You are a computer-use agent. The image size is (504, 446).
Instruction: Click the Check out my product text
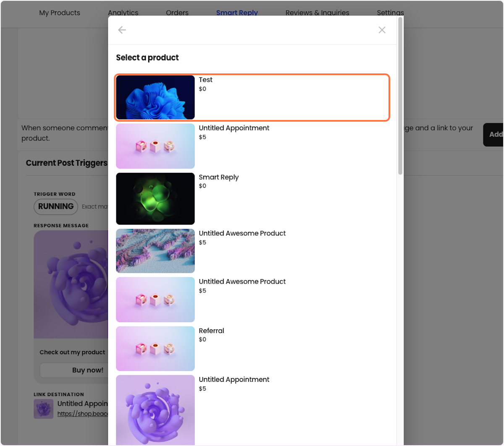pyautogui.click(x=72, y=352)
